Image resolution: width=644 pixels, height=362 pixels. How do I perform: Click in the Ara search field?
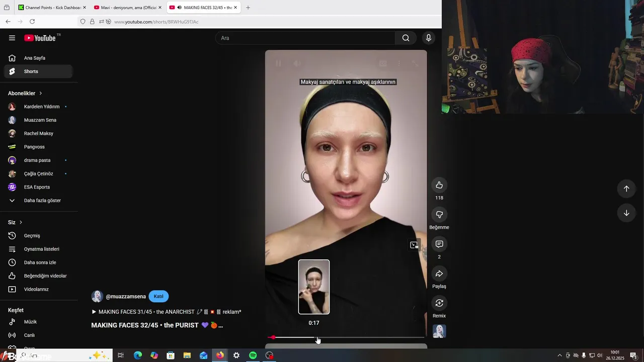[305, 38]
